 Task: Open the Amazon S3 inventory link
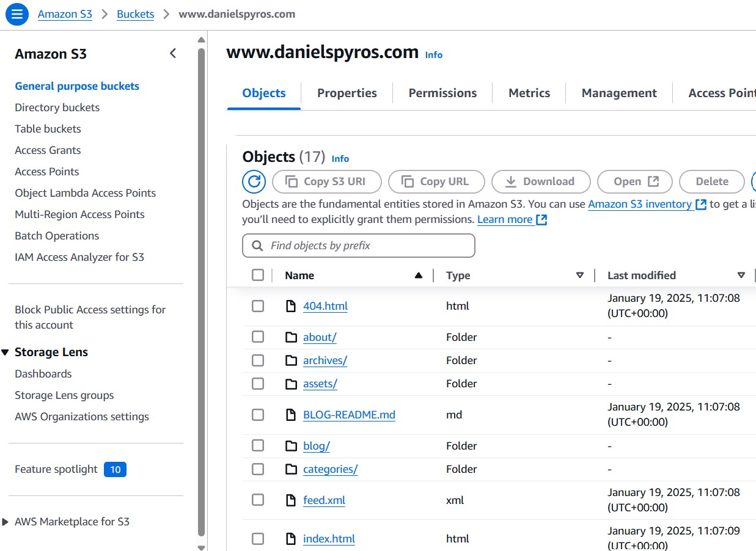point(640,204)
